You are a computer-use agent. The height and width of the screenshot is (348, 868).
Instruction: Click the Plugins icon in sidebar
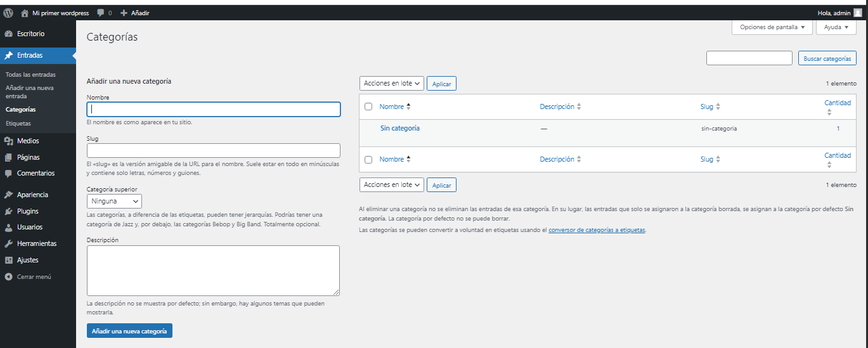tap(9, 211)
